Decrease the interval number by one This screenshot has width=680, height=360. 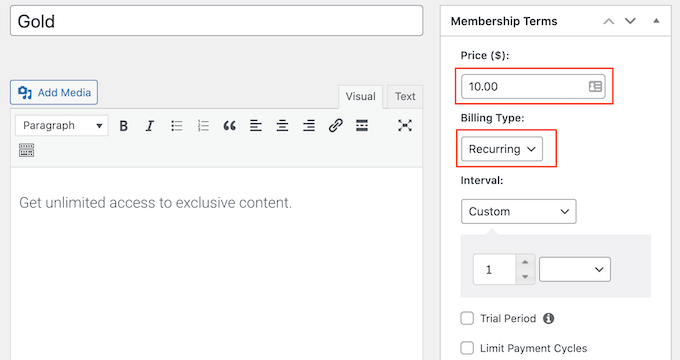tap(525, 277)
